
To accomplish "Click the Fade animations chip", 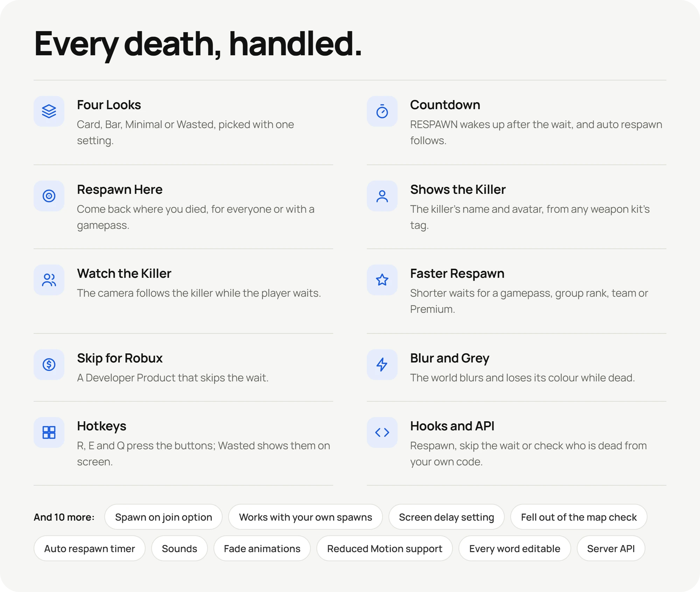I will [262, 548].
